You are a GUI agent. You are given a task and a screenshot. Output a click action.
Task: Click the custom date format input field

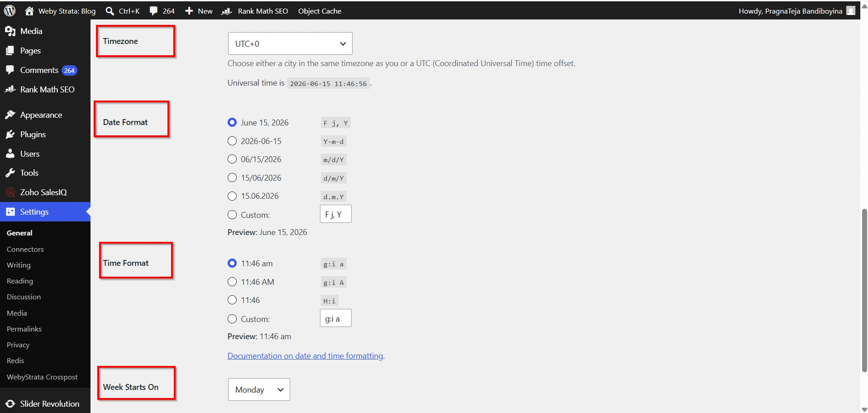(336, 214)
